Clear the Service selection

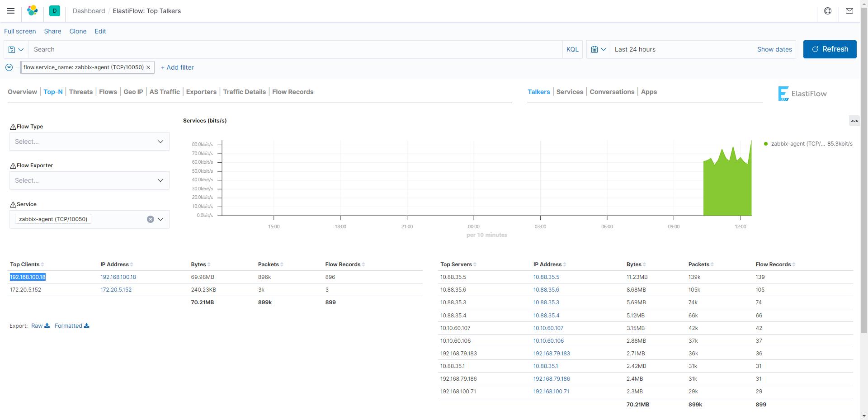pos(151,219)
